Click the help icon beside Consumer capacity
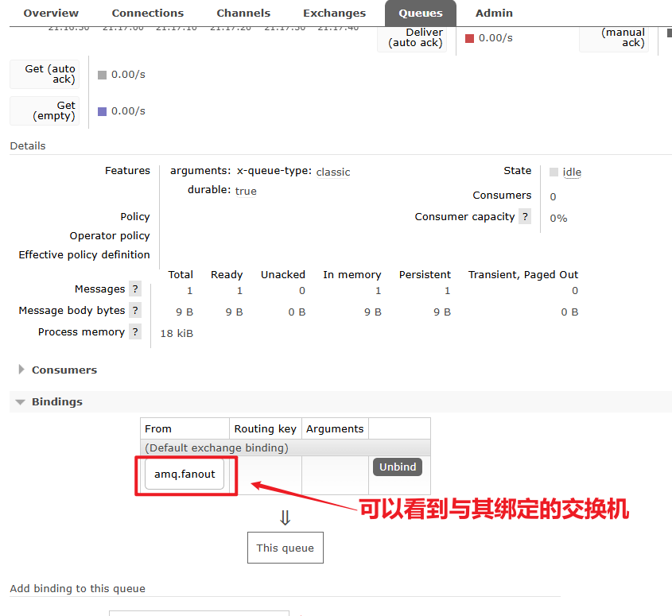 pos(525,217)
